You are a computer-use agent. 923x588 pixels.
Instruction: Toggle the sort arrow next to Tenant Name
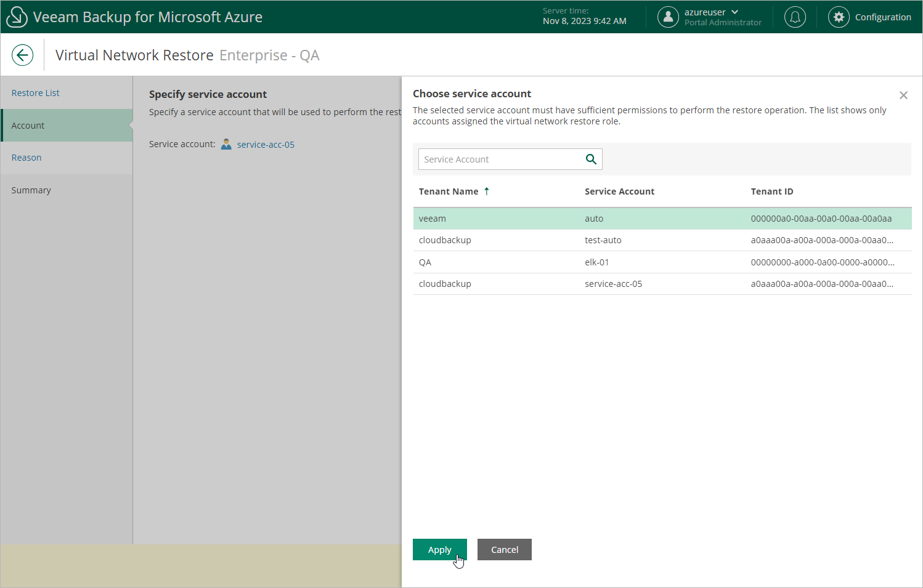click(487, 191)
